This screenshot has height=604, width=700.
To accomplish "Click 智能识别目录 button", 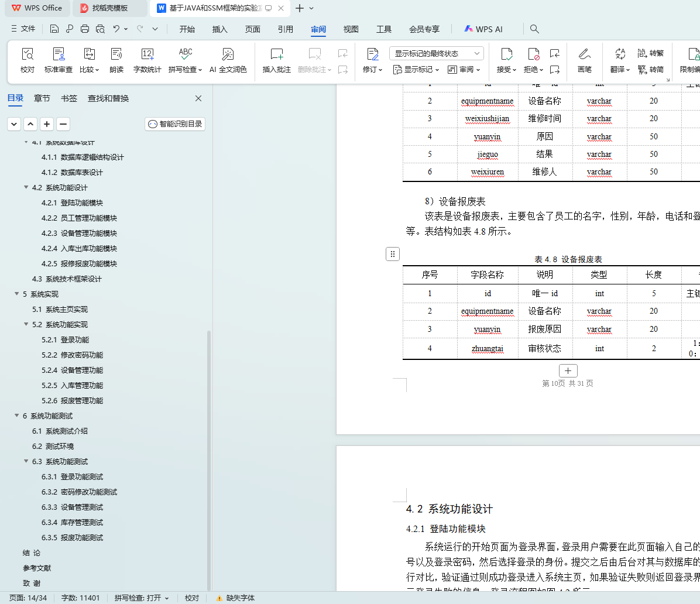I will (175, 124).
